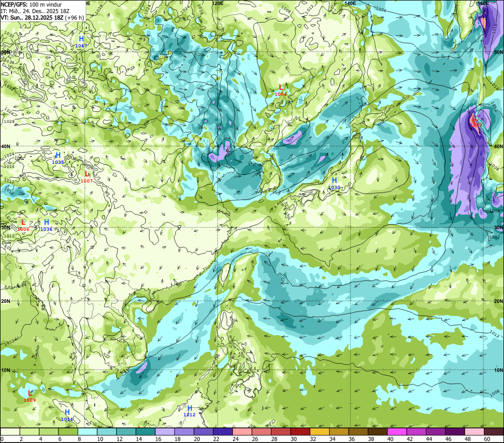
Task: Pick the 12–14 teal legend swatch
Action: [126, 432]
